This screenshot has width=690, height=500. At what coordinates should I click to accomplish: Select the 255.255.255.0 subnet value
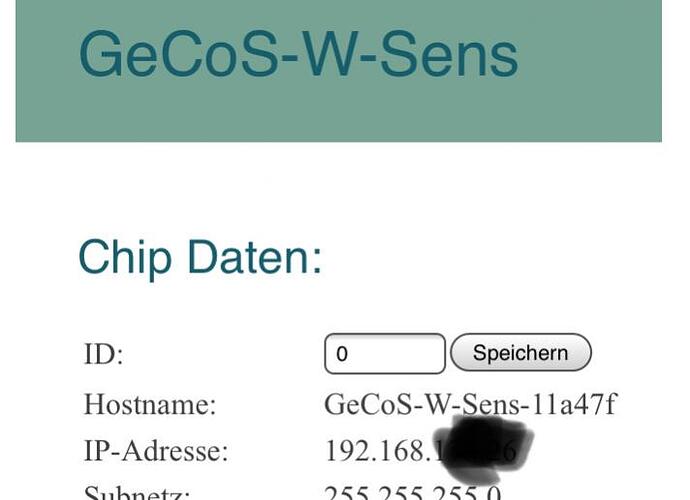tap(413, 492)
